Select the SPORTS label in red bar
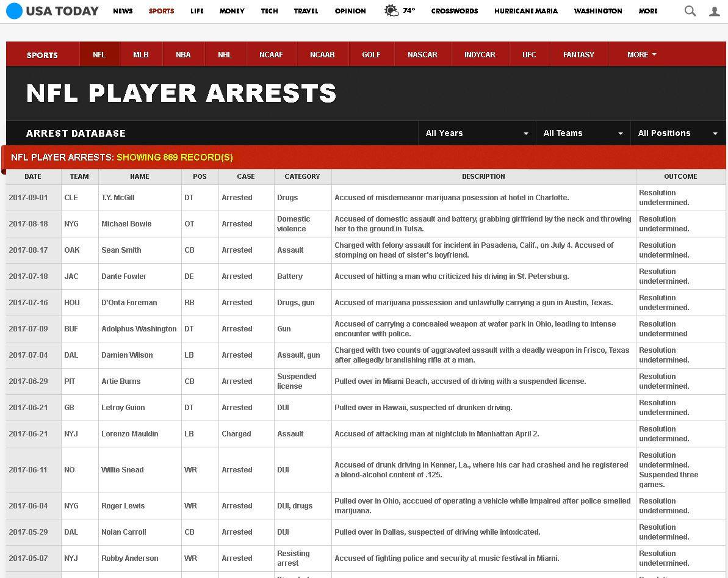 pos(42,55)
